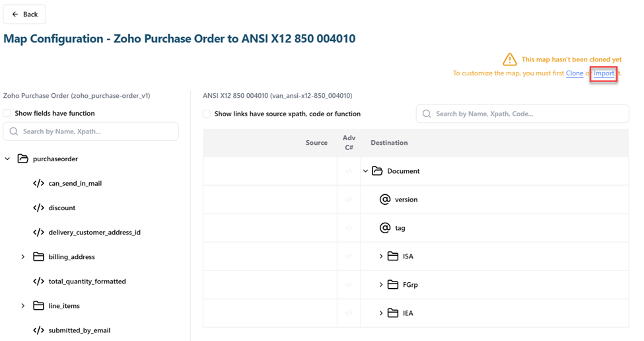
Task: Click code icon beside can_send_in_mail
Action: 38,183
